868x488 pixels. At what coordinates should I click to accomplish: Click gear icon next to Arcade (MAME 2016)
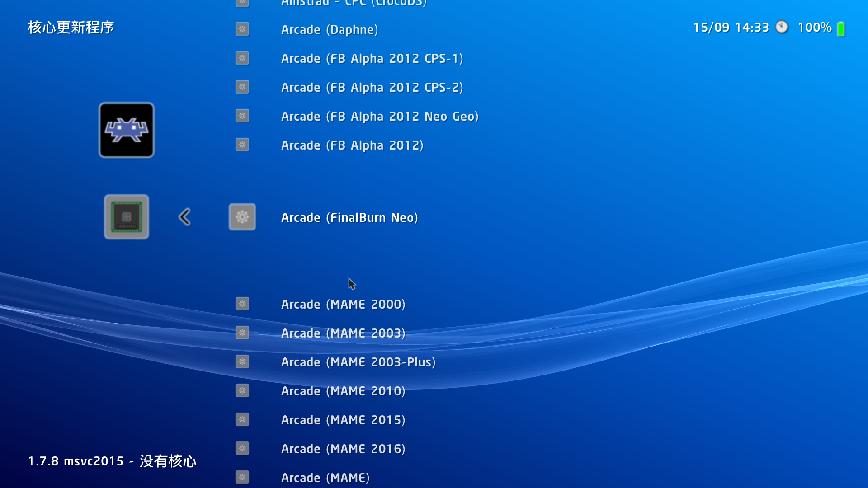tap(242, 449)
